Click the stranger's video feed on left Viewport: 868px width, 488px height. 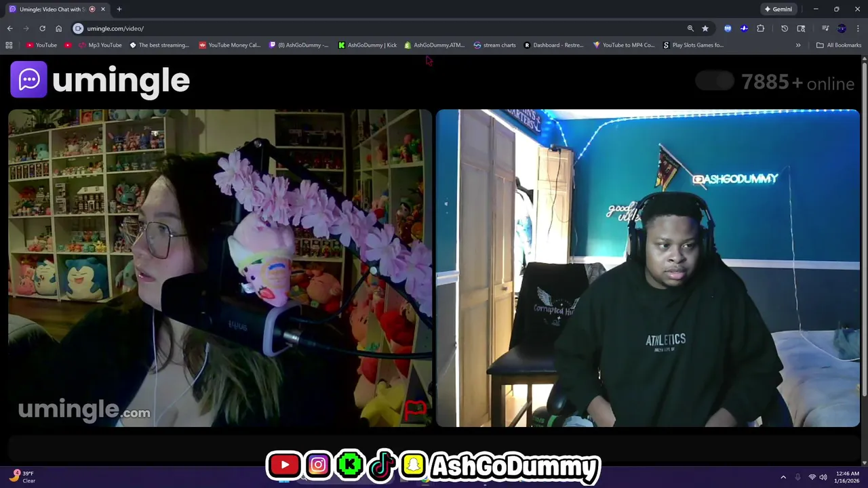pyautogui.click(x=220, y=268)
